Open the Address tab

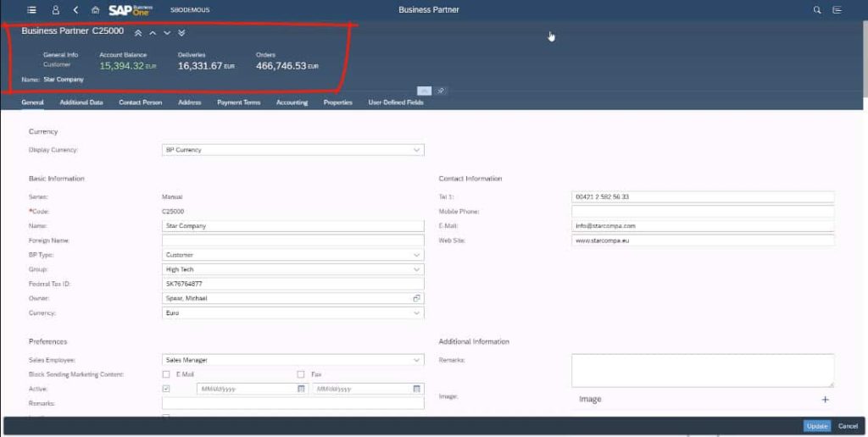(x=189, y=102)
